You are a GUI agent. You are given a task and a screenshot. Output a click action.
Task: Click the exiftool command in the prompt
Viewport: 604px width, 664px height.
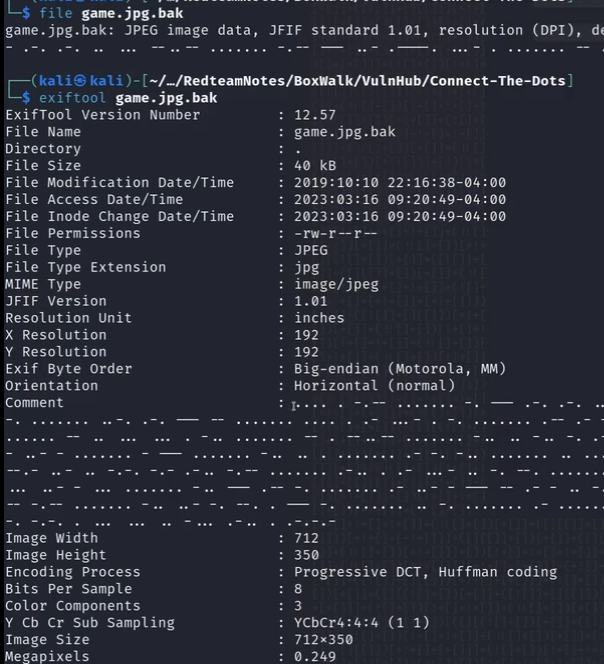[72, 98]
